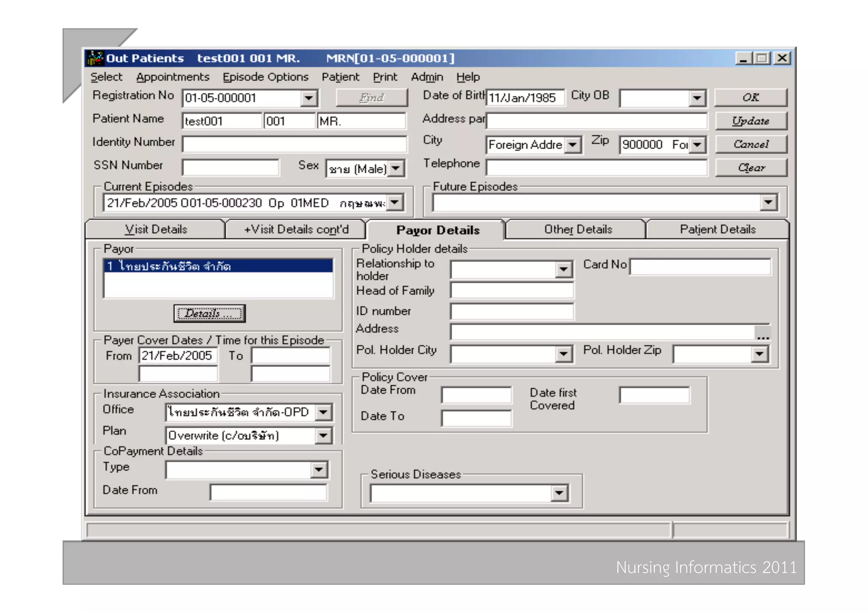Screen dimensions: 868x613
Task: Expand the Current Episodes dropdown
Action: point(395,202)
